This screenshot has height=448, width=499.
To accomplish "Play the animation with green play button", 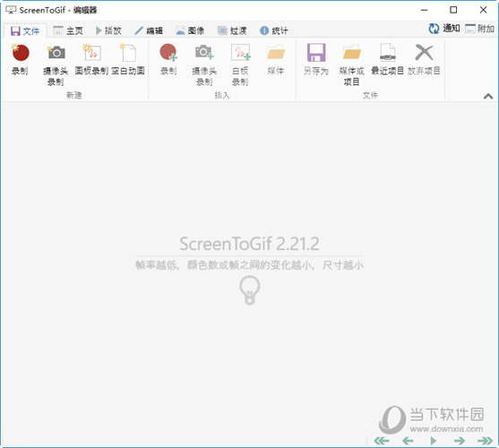I will [x=433, y=441].
